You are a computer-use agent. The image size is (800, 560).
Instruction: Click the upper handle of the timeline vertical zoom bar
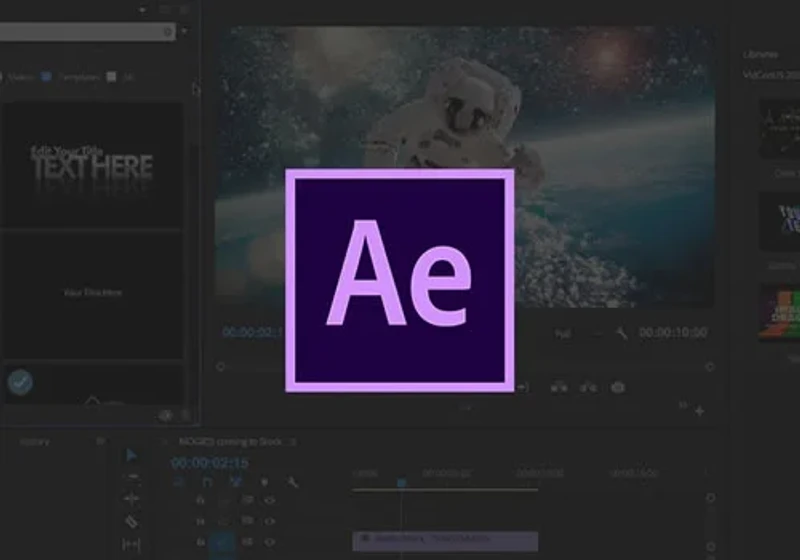click(x=710, y=497)
